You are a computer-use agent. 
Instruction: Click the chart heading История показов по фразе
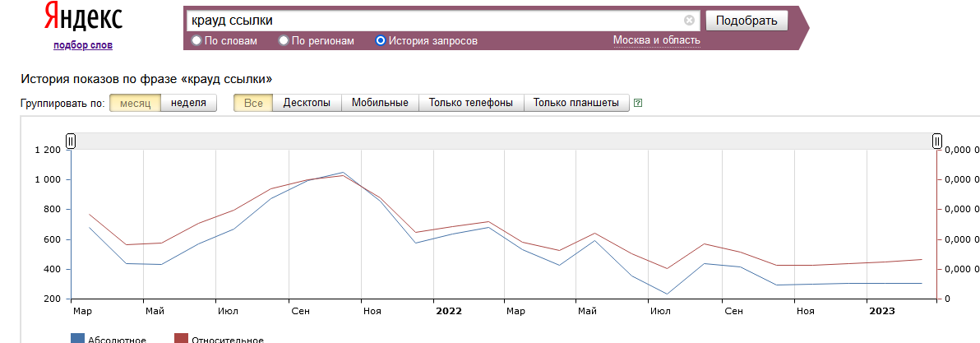point(147,79)
